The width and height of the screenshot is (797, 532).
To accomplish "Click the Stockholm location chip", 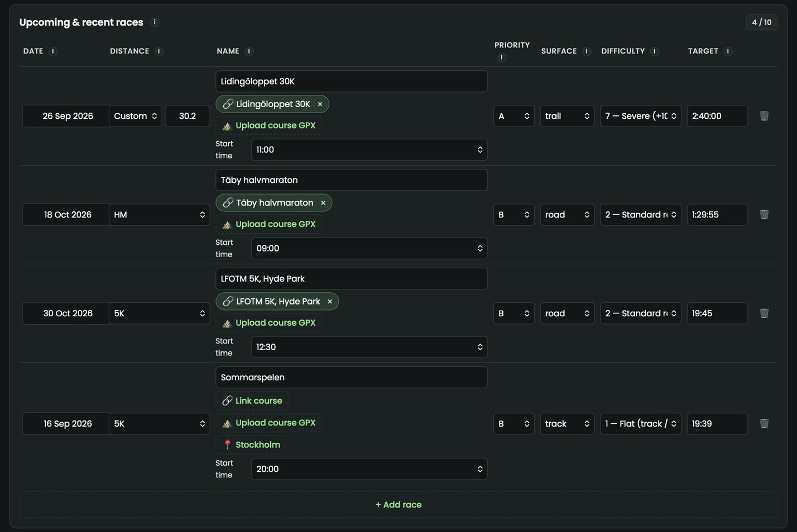I will pyautogui.click(x=251, y=445).
